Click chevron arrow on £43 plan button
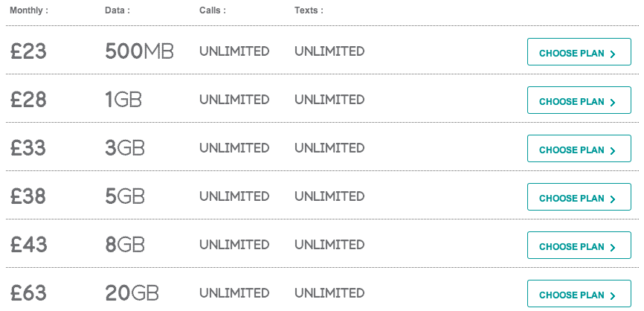This screenshot has width=644, height=311. [x=613, y=247]
